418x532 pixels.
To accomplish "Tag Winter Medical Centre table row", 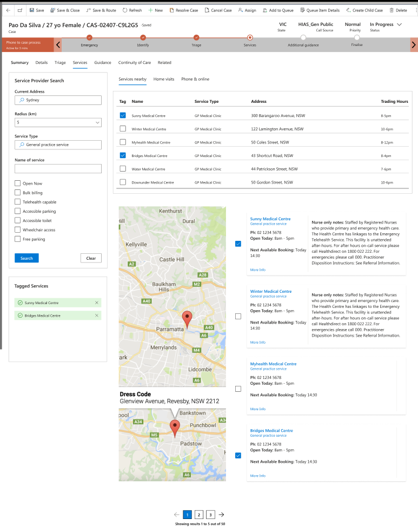I will click(x=123, y=129).
